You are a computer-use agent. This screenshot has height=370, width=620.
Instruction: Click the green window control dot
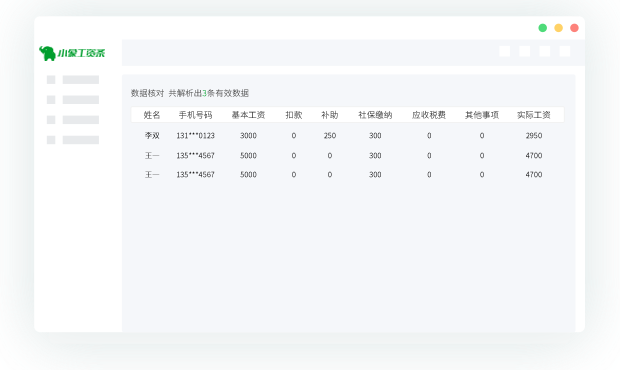pos(542,28)
